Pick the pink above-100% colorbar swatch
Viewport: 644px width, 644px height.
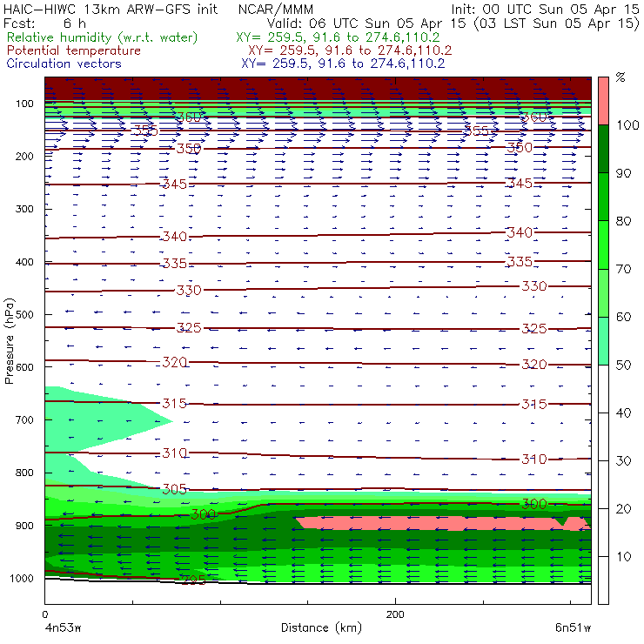(603, 101)
